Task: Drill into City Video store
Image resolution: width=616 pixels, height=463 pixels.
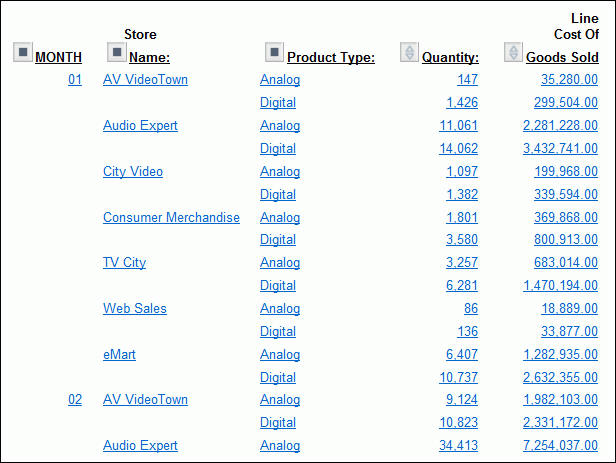Action: click(133, 172)
